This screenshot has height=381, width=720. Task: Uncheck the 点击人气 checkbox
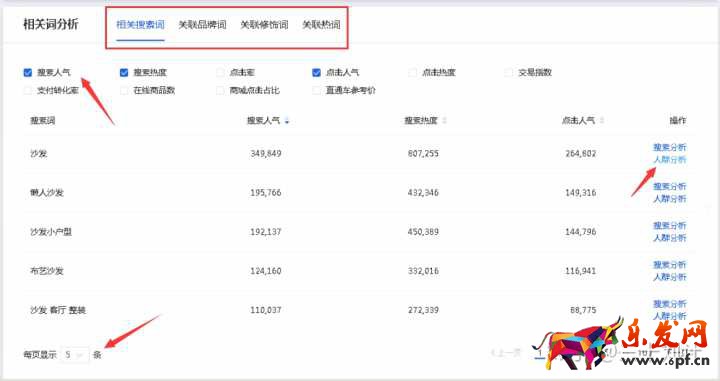click(x=316, y=73)
